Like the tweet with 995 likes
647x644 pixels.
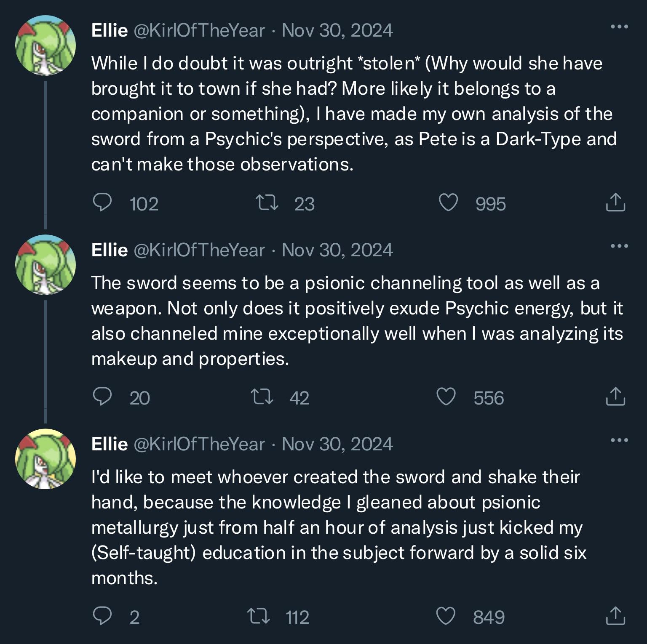(449, 204)
